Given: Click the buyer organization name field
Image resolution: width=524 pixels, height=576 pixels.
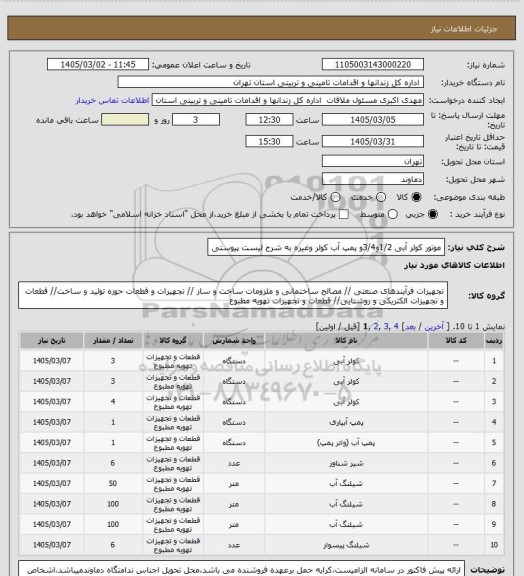Looking at the screenshot, I should [x=270, y=82].
